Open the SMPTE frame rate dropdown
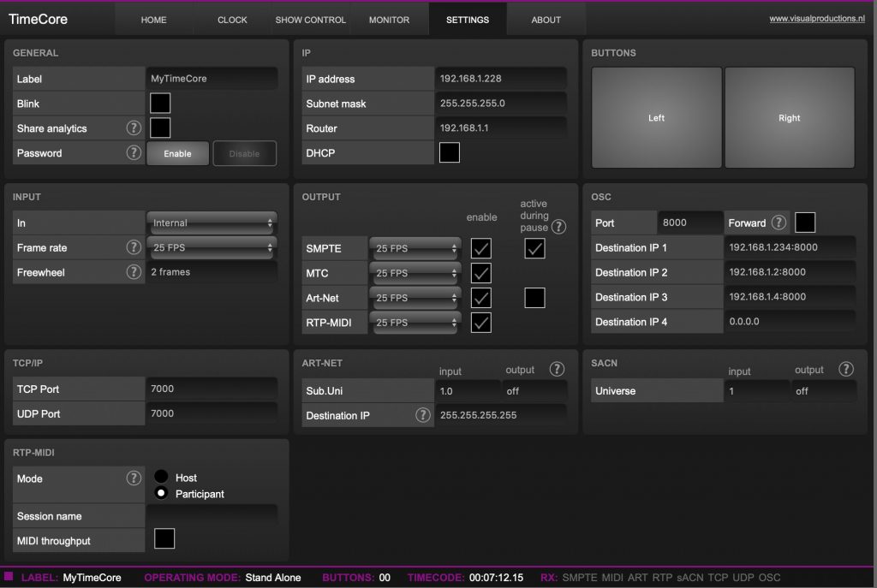This screenshot has height=588, width=877. pos(415,248)
